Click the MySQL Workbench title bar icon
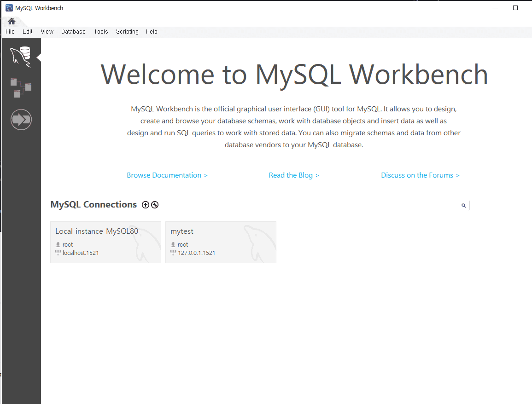Viewport: 532px width, 404px height. point(9,8)
